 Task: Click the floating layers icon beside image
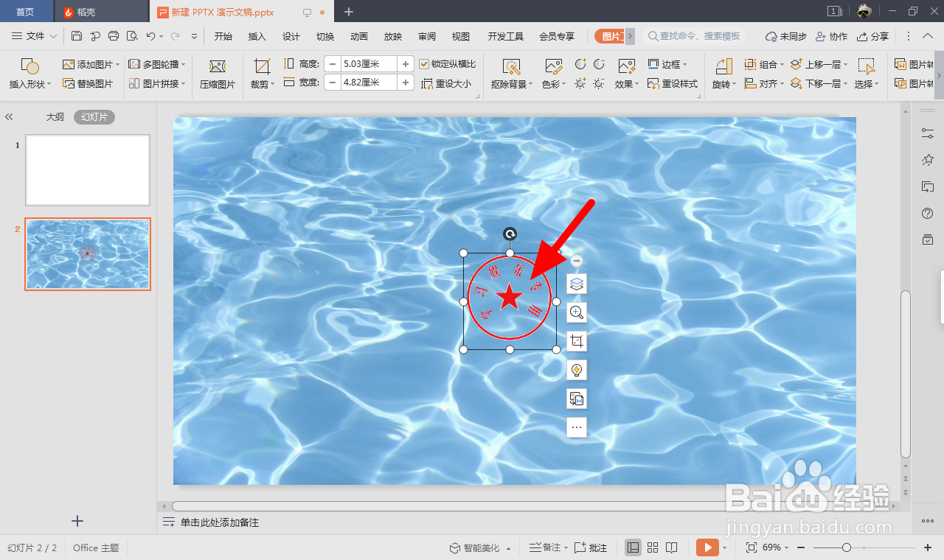[577, 284]
